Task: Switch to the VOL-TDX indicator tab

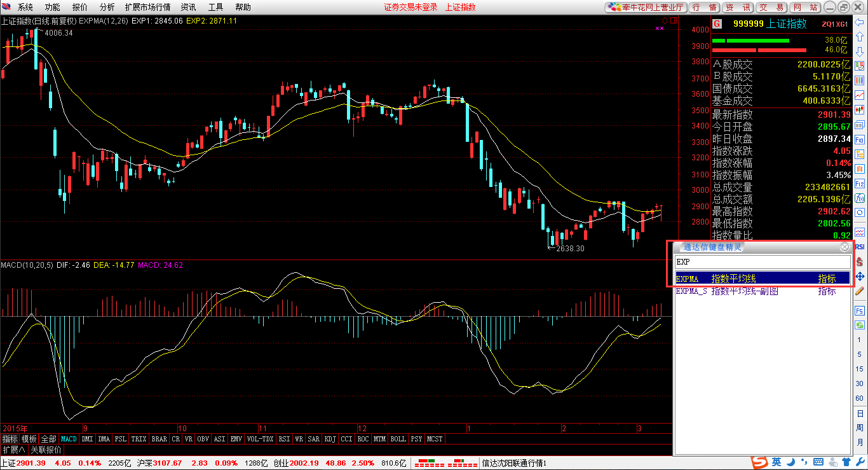Action: (x=260, y=439)
